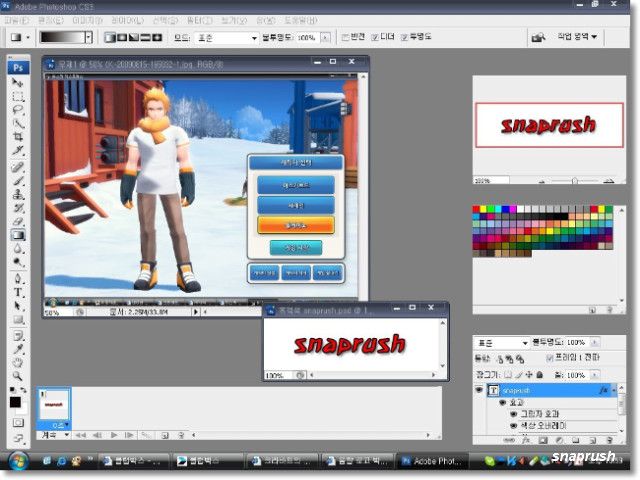Toggle eye for 그림자 효과
Viewport: 640px width, 480px height.
point(514,414)
